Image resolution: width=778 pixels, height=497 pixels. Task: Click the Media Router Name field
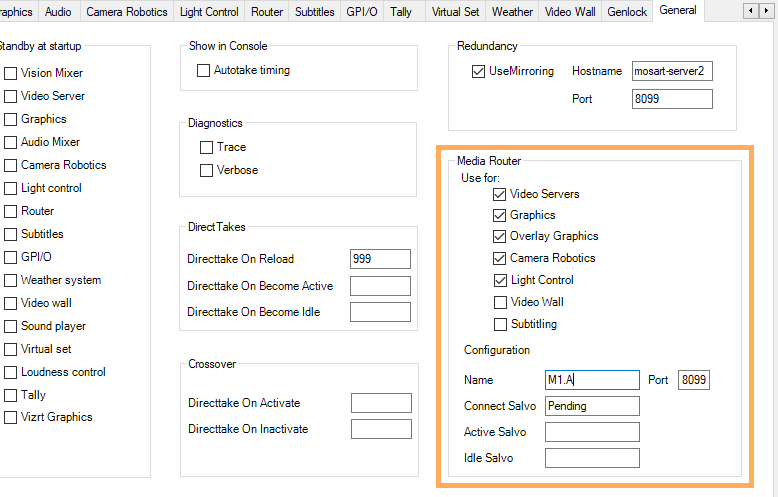pos(592,380)
